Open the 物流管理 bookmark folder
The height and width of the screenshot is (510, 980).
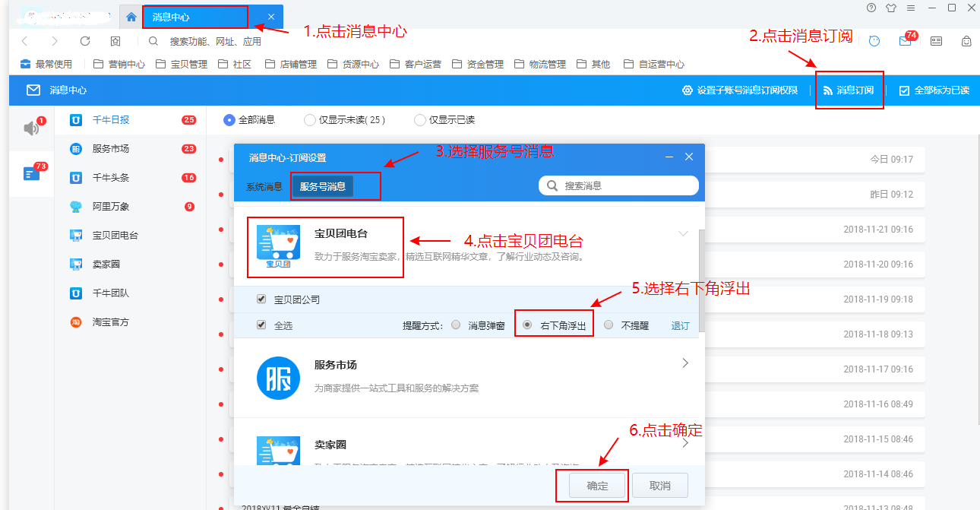(539, 64)
